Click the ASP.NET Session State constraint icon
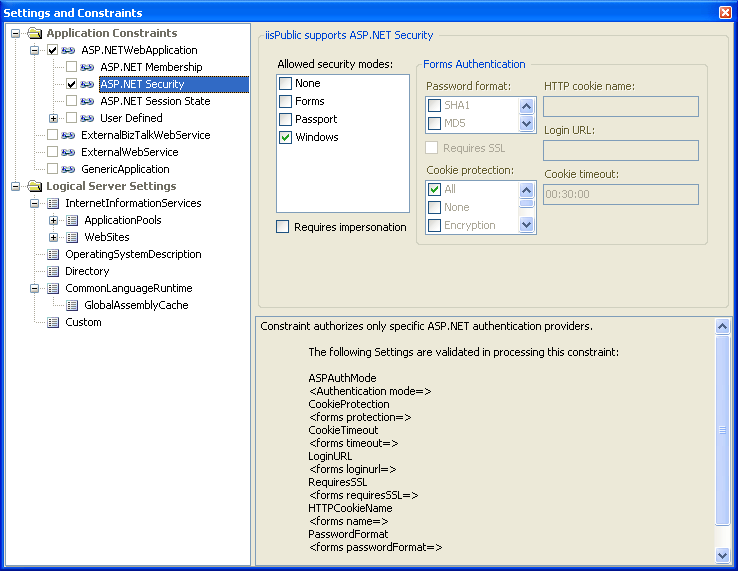The height and width of the screenshot is (571, 738). [x=88, y=101]
